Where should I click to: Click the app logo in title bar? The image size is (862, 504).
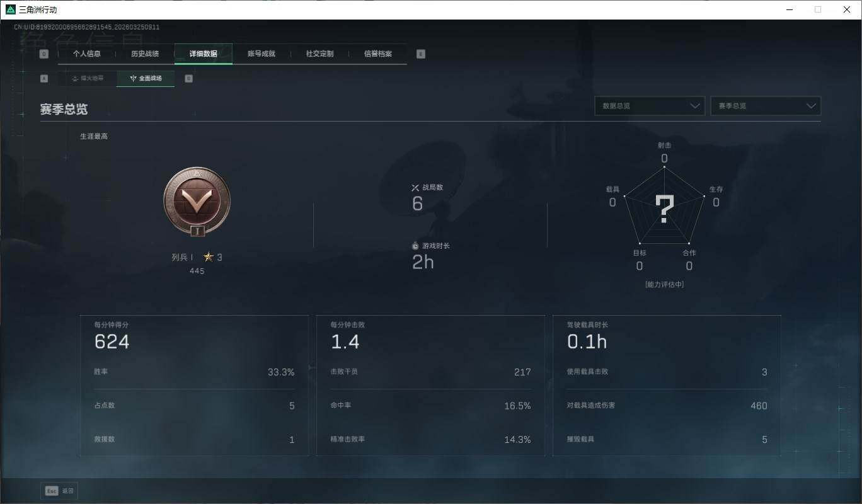[x=10, y=9]
